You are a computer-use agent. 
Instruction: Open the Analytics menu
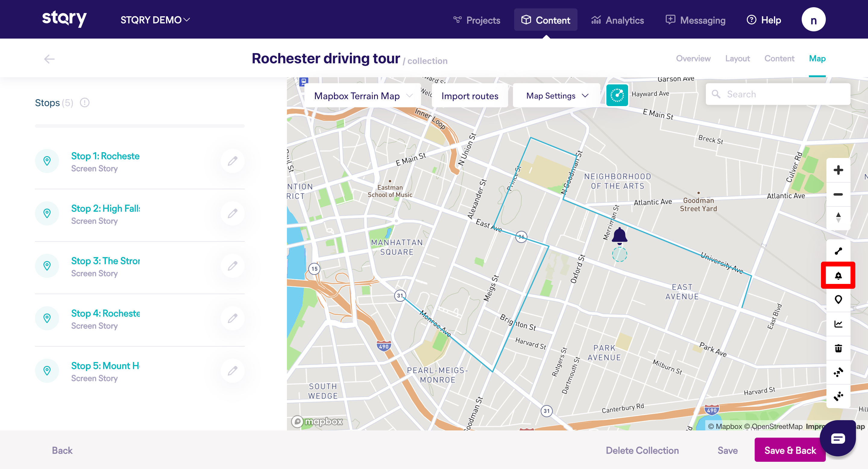618,20
